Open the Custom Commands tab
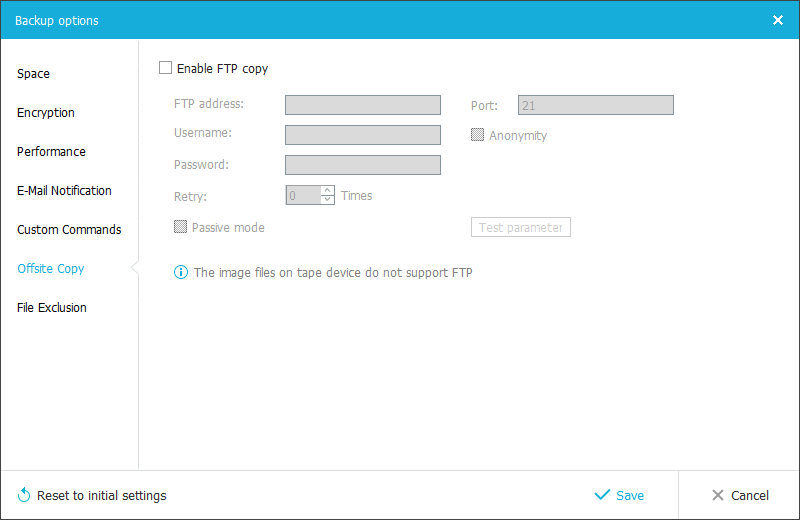 [x=69, y=230]
